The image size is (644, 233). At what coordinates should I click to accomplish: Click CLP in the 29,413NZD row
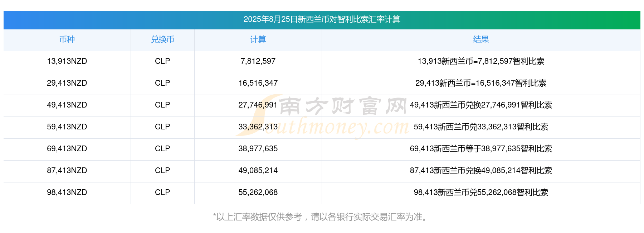click(162, 83)
